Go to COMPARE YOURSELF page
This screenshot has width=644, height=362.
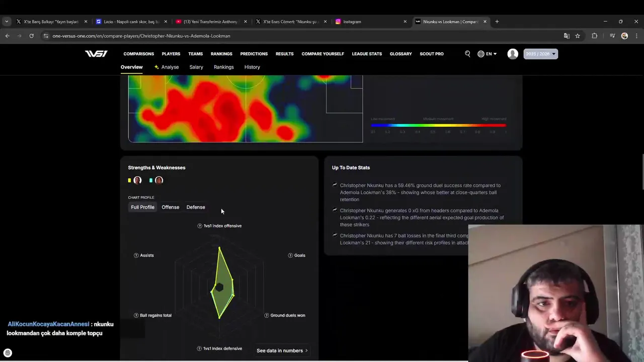pos(323,54)
